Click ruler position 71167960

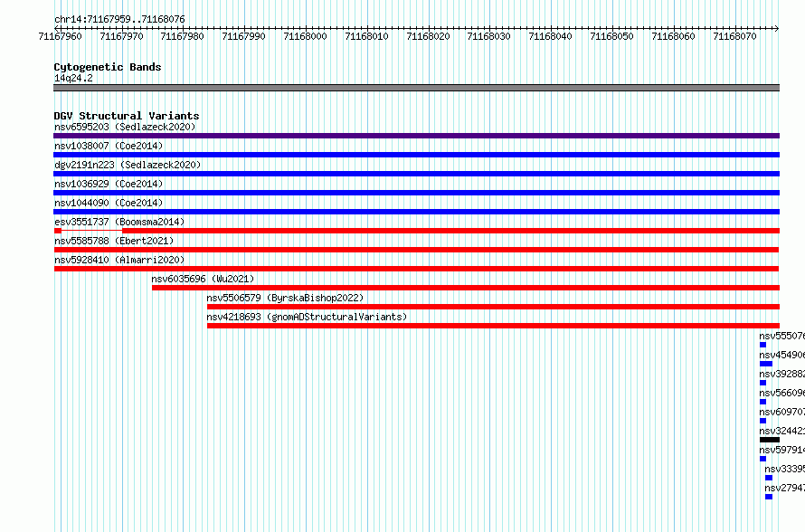pos(60,36)
